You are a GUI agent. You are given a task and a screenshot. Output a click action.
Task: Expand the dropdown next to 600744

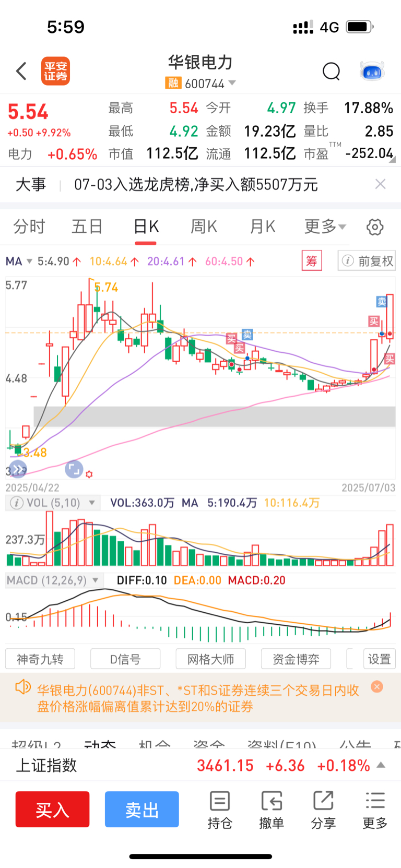[x=232, y=83]
